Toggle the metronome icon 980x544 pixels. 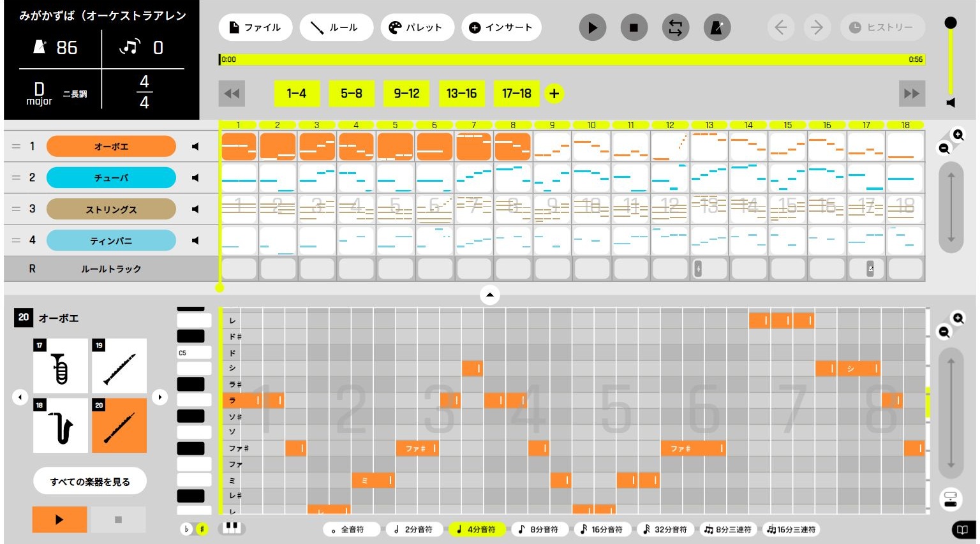(716, 27)
